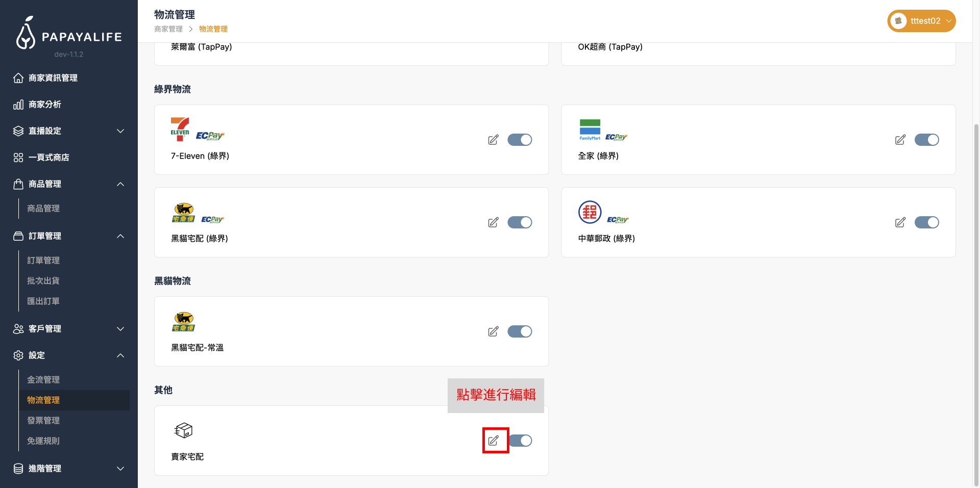Edit the 全家 (綠界) logistics settings

[x=900, y=139]
